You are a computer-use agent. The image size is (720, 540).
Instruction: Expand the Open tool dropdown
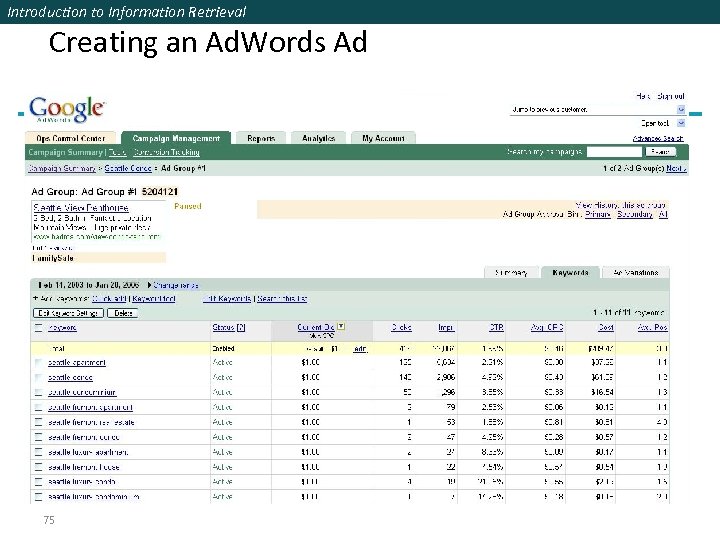point(681,123)
